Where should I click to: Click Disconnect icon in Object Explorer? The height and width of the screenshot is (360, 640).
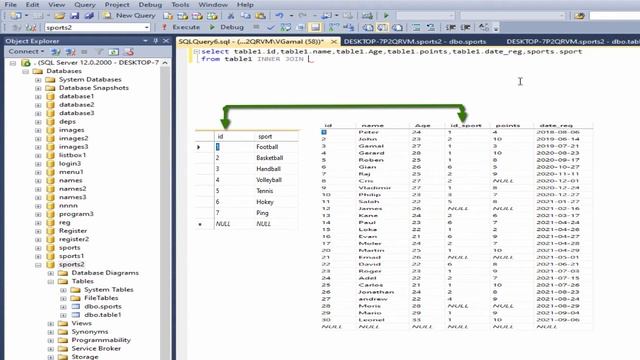(70, 52)
